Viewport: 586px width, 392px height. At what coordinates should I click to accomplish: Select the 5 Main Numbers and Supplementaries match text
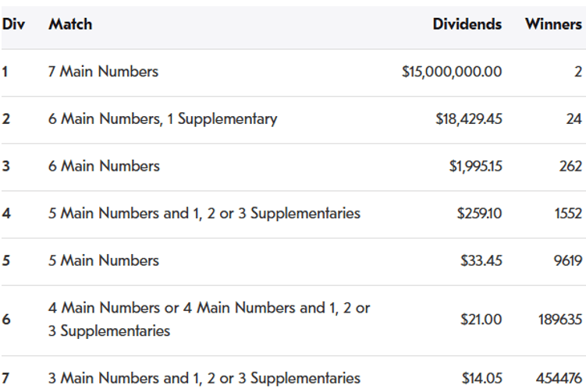point(204,213)
